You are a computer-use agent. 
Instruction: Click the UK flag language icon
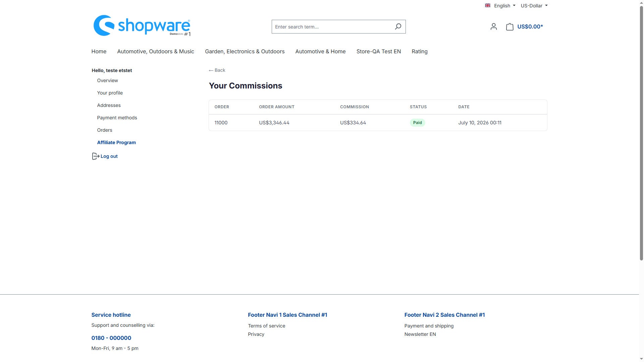tap(488, 5)
